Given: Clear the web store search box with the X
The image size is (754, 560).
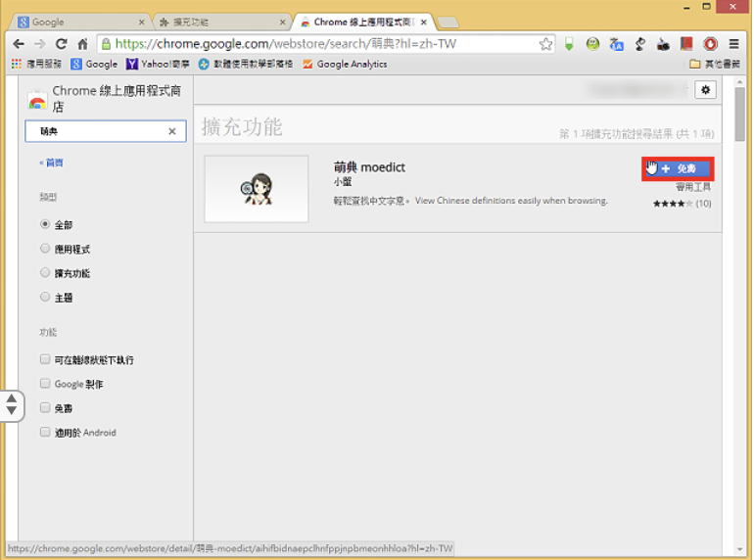Looking at the screenshot, I should (x=172, y=131).
